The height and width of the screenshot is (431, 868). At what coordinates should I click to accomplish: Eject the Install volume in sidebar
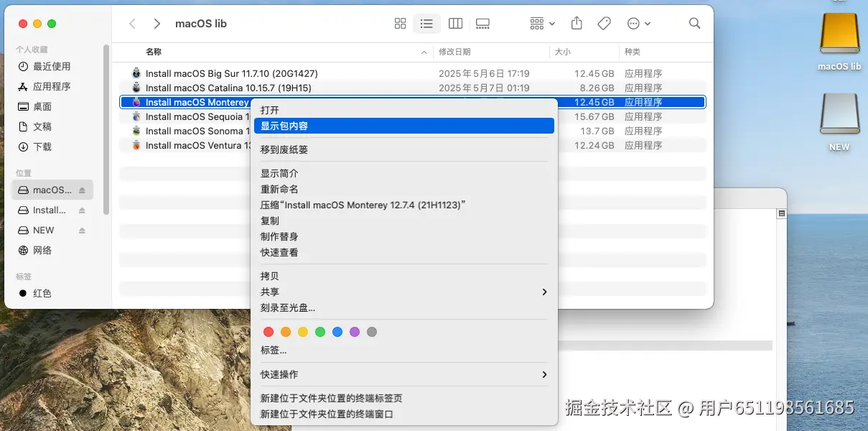click(x=82, y=210)
